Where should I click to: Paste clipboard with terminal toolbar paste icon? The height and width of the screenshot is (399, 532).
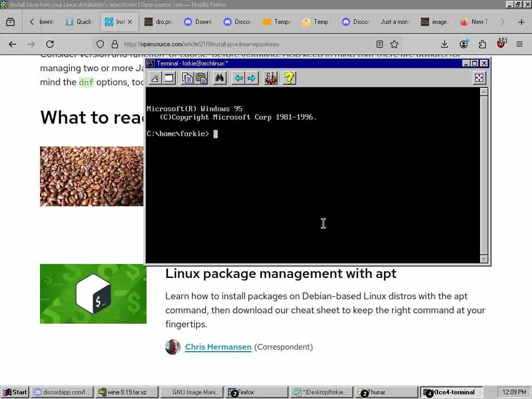coord(201,78)
